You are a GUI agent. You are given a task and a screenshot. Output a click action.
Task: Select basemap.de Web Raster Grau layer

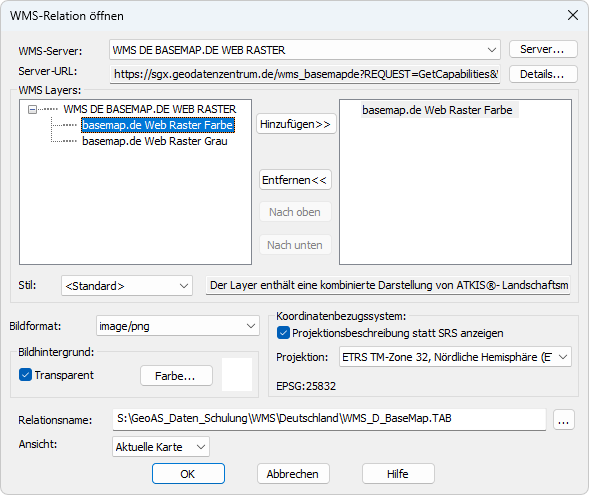pyautogui.click(x=155, y=141)
